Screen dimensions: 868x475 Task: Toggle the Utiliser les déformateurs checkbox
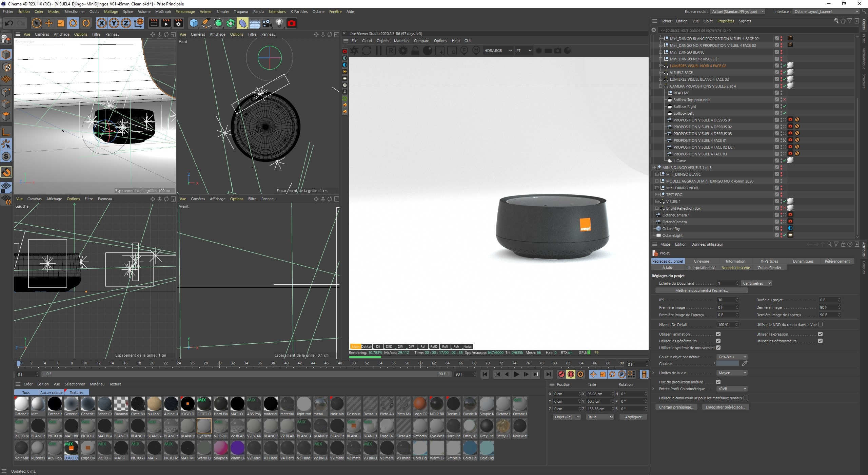pyautogui.click(x=820, y=341)
